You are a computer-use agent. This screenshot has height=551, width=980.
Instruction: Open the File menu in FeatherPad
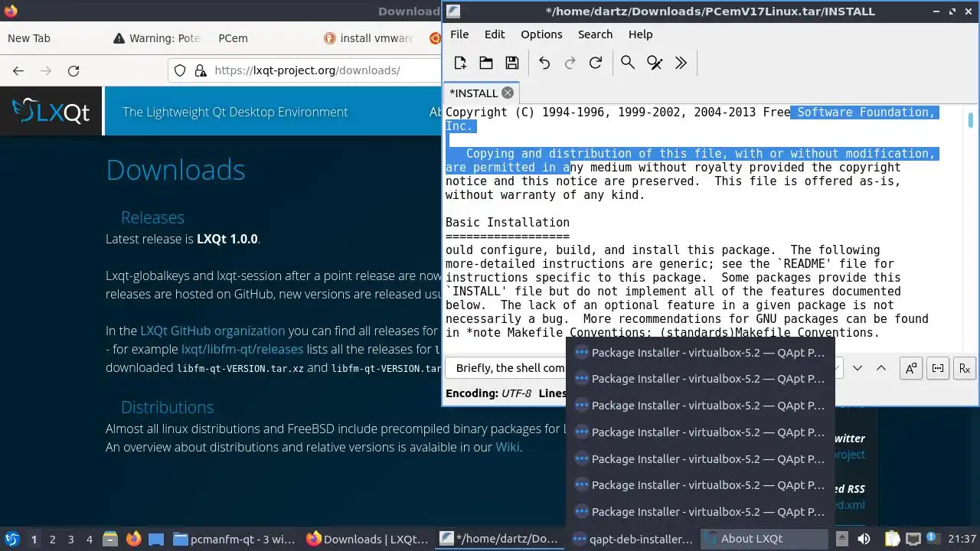[x=459, y=34]
